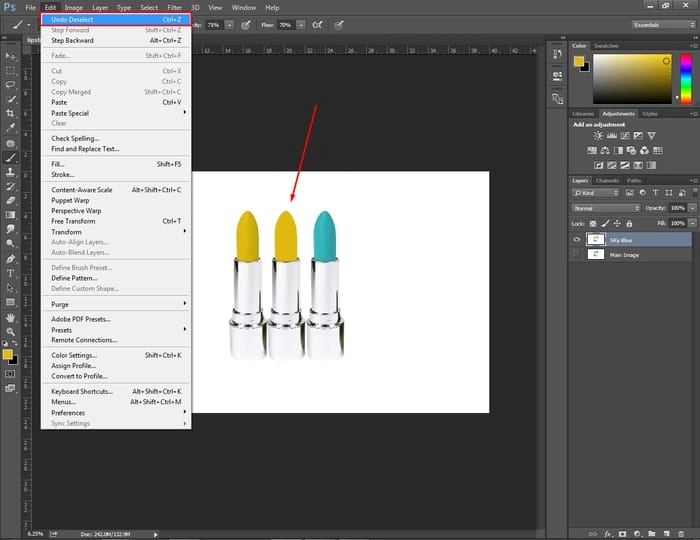The image size is (700, 540).
Task: Choose Step Backward
Action: pyautogui.click(x=116, y=41)
